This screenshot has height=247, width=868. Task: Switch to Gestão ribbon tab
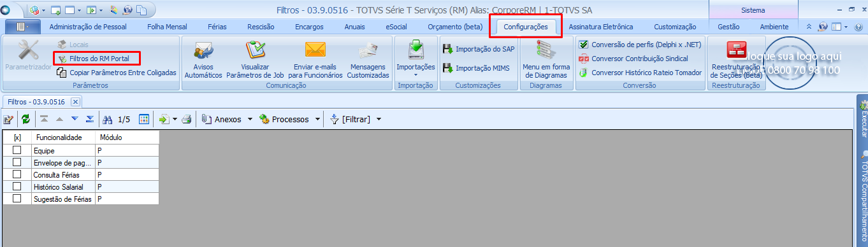(x=728, y=27)
